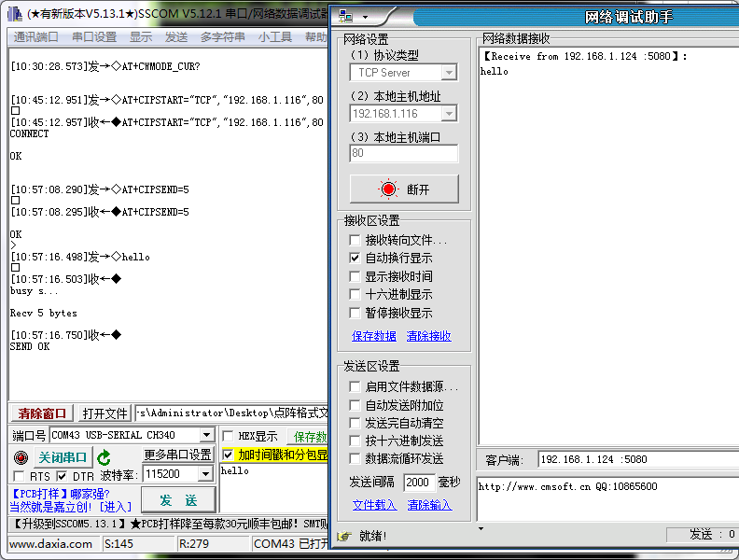
Task: Click the send interval field showing 2000
Action: [x=419, y=483]
